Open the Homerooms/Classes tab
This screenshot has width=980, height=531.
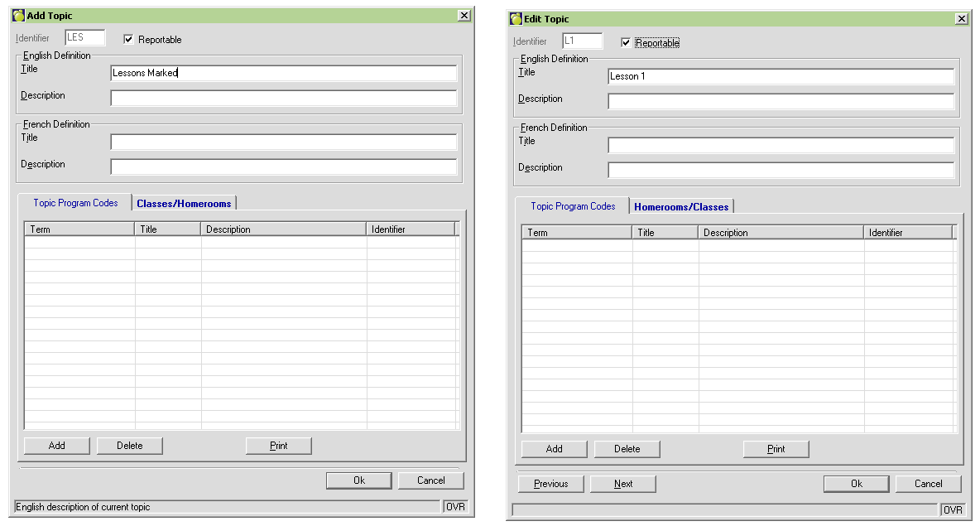point(680,206)
